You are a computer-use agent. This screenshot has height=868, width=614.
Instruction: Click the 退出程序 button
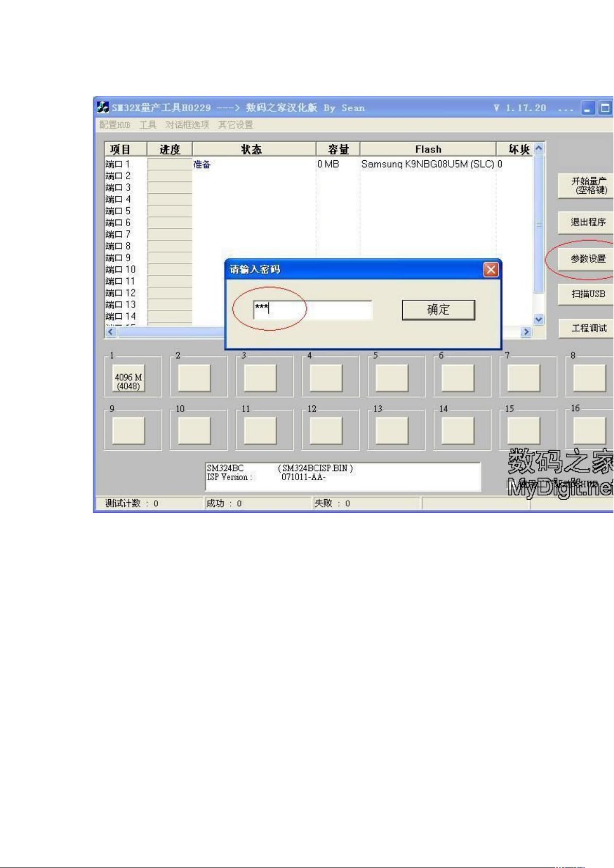click(586, 223)
